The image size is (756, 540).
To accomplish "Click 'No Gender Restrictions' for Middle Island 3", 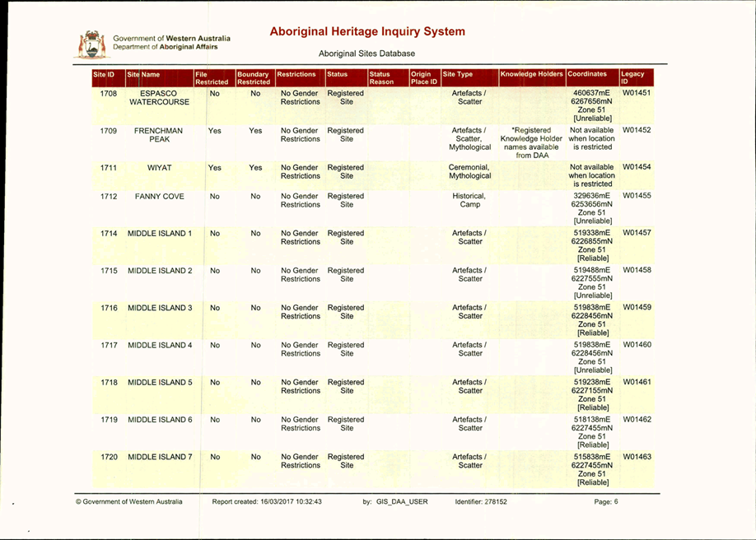I will tap(300, 312).
